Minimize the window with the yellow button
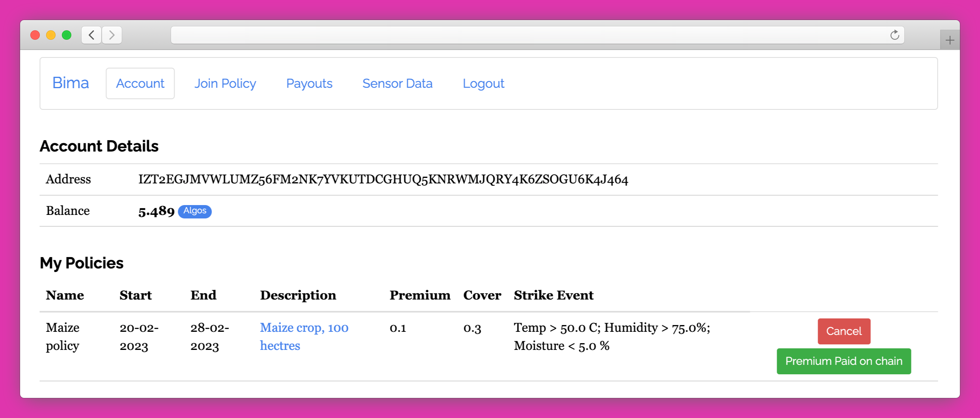Image resolution: width=980 pixels, height=418 pixels. pos(51,35)
